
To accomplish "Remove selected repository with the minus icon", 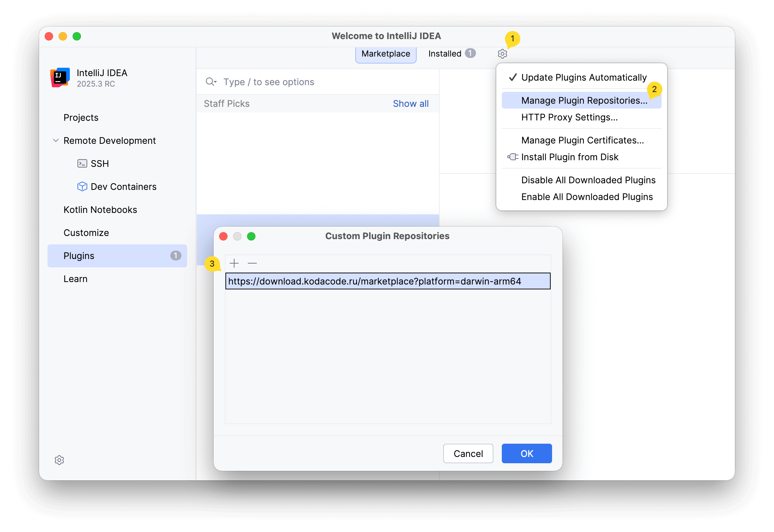I will 252,263.
